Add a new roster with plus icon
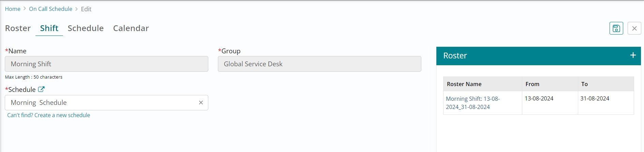 click(x=633, y=55)
